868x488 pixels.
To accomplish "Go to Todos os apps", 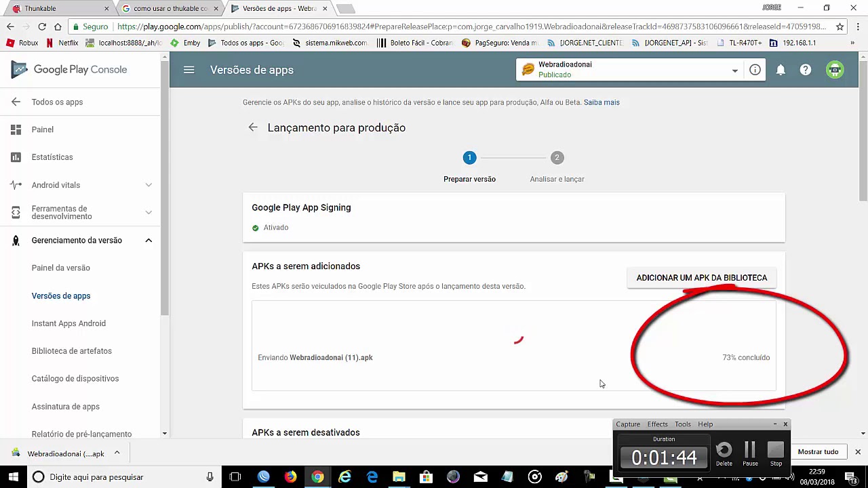I will pos(57,102).
